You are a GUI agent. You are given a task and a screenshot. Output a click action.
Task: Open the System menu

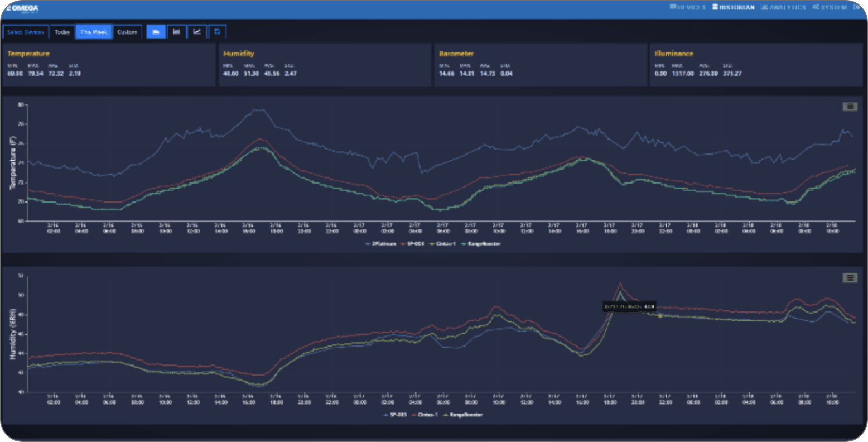click(830, 7)
